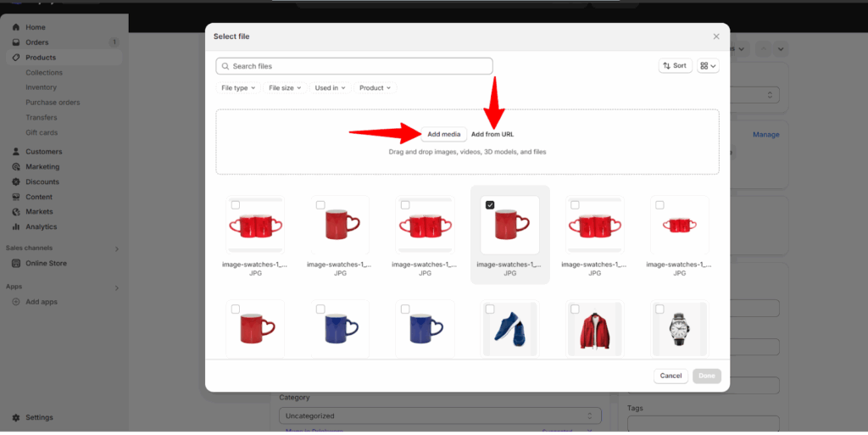Click the Orders icon in sidebar

tap(16, 42)
